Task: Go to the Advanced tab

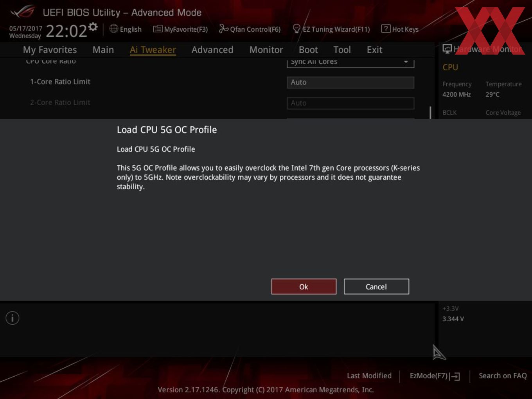Action: 212,50
